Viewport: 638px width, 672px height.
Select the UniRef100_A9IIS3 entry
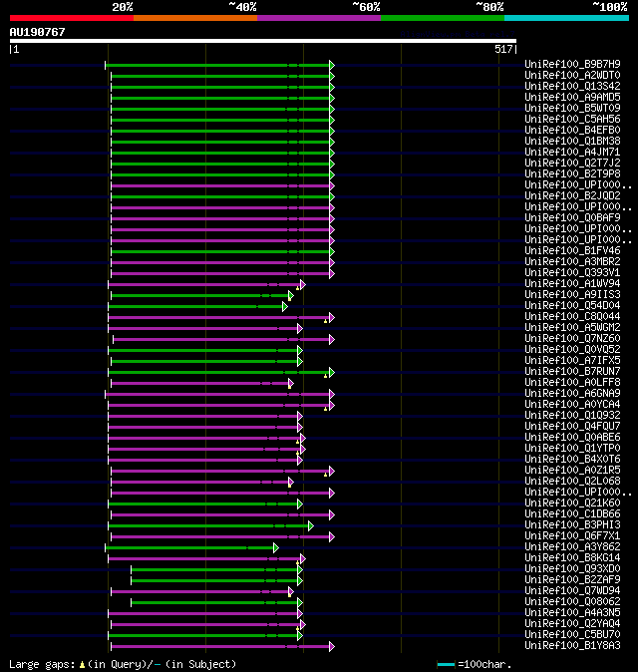pos(572,295)
